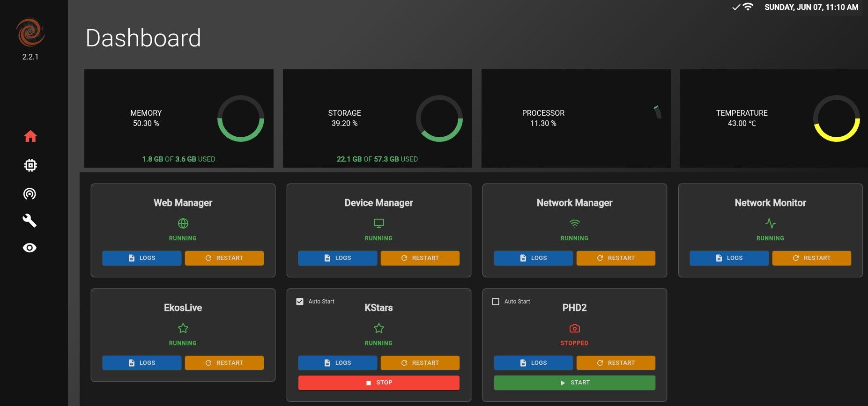Screen dimensions: 868x406
Task: View PHD2 logs
Action: 534,363
